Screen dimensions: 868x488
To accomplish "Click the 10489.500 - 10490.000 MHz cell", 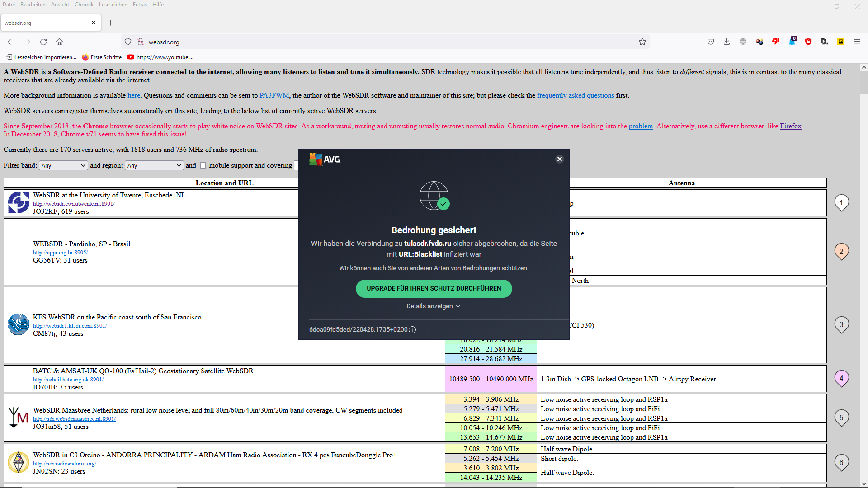I will point(491,379).
